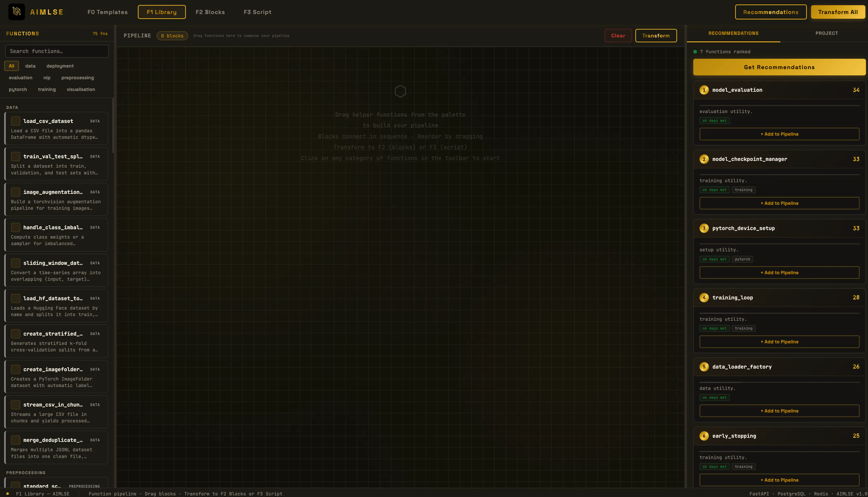The width and height of the screenshot is (868, 497).
Task: Click the square icon on create_imagefolder… card
Action: (x=15, y=369)
